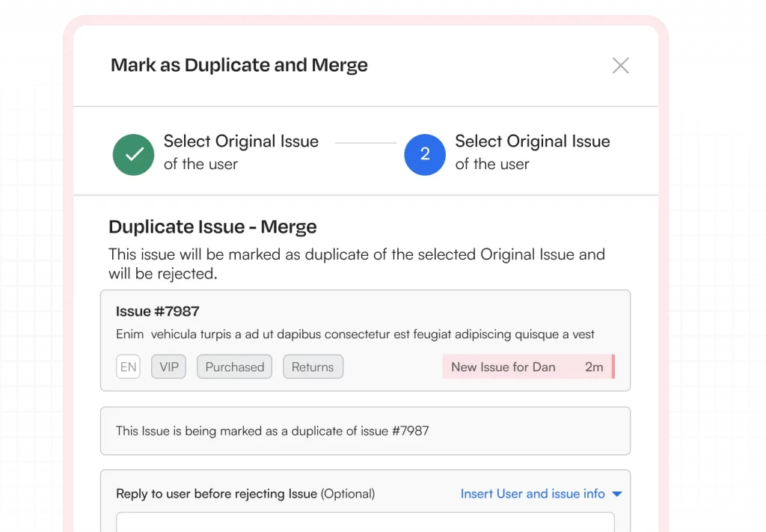Click the VIP tag
This screenshot has height=532, width=766.
168,367
